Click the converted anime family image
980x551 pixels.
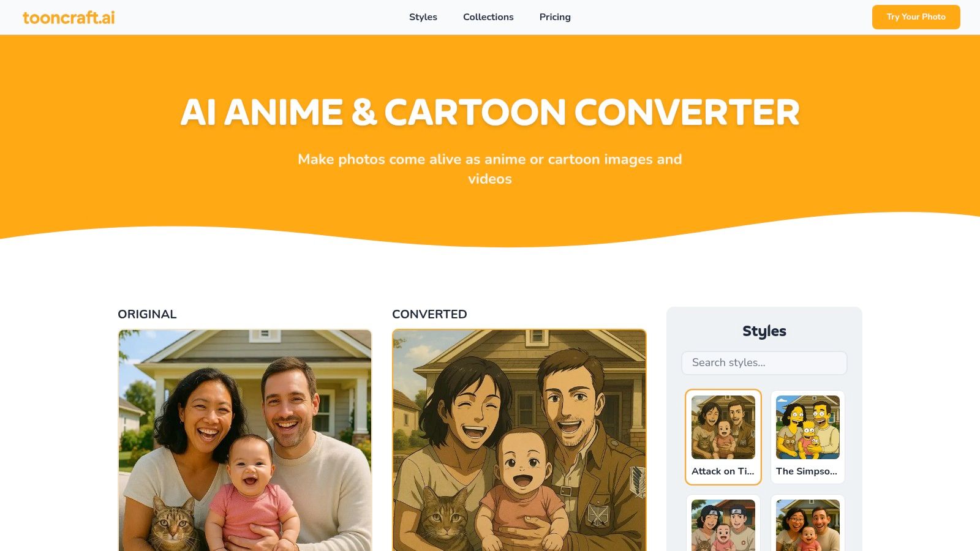pyautogui.click(x=519, y=440)
